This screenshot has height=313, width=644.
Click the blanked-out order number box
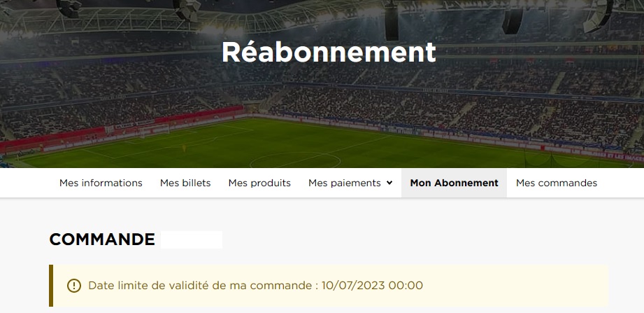tap(192, 239)
